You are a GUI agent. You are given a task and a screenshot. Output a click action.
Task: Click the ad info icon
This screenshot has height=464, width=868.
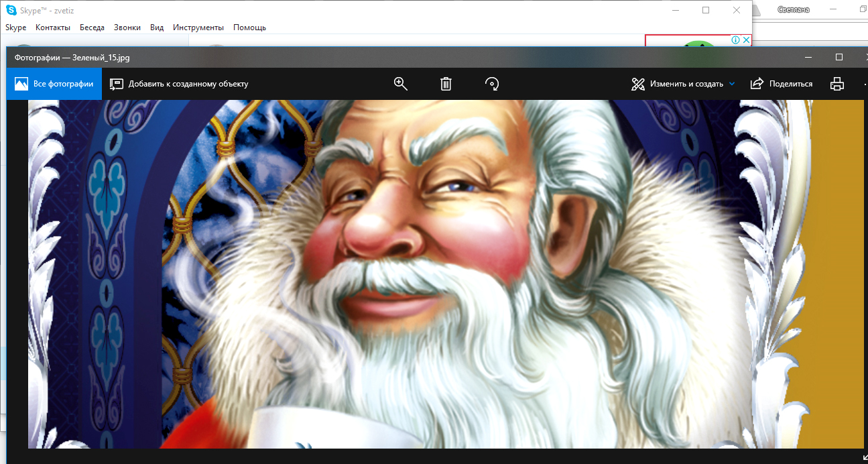(x=735, y=40)
